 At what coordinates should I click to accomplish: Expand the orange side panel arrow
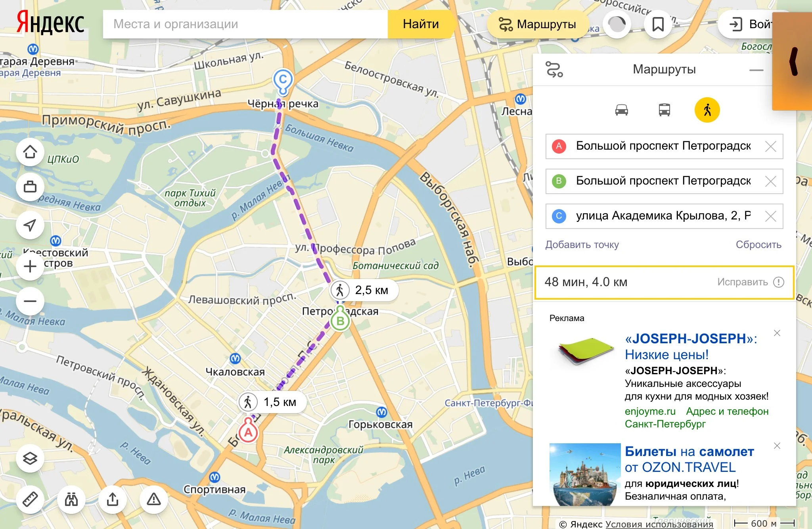coord(793,62)
